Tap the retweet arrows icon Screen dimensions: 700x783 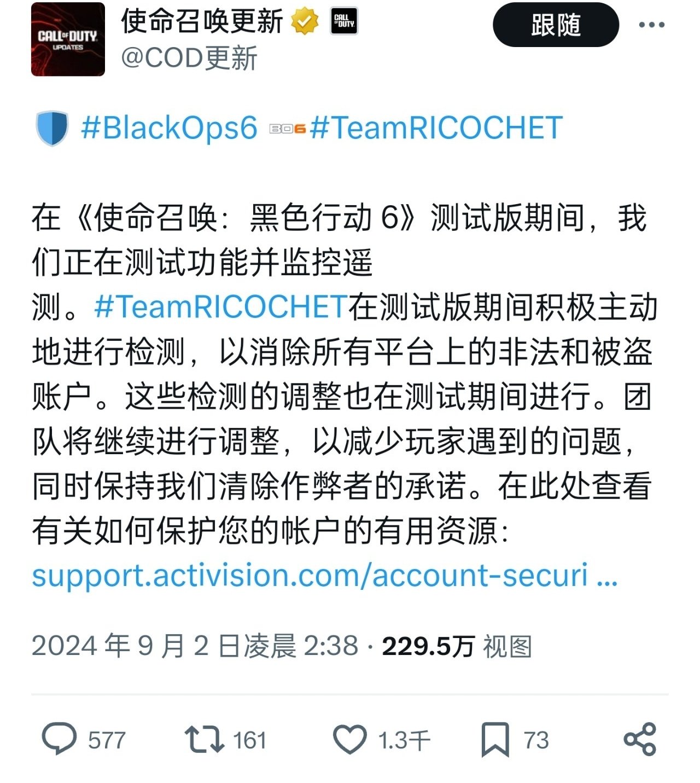[204, 739]
